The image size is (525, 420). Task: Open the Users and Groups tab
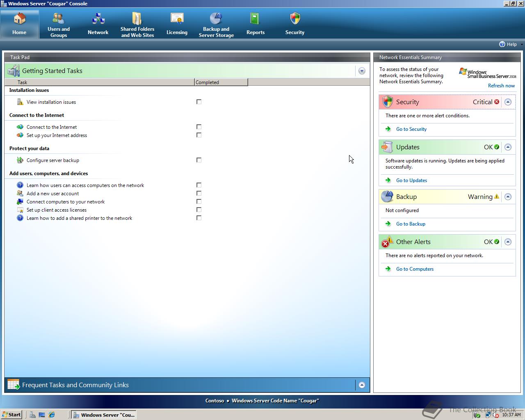(59, 24)
